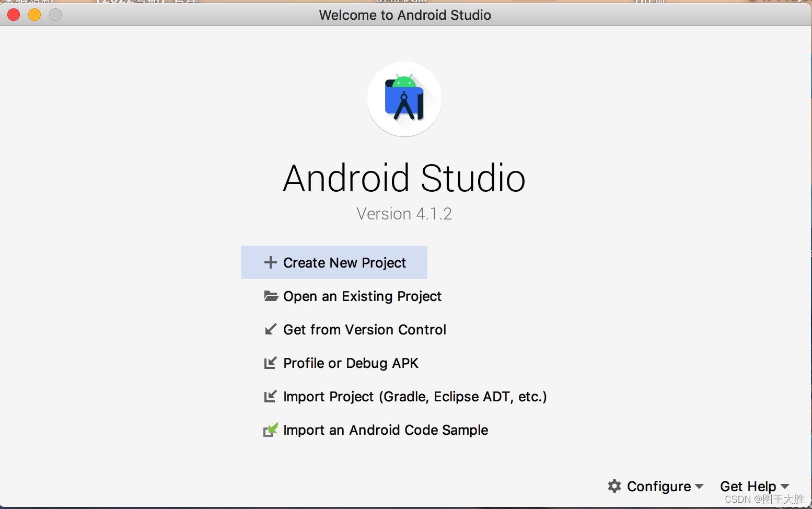
Task: Click the disabled gray zoom button in the title bar
Action: 55,15
